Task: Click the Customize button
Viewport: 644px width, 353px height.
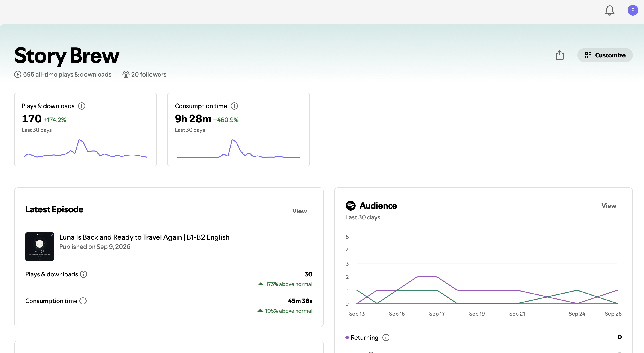Action: pyautogui.click(x=605, y=55)
